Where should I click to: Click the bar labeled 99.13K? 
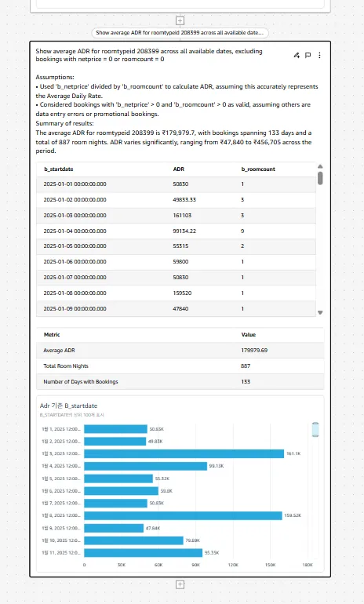pyautogui.click(x=146, y=466)
